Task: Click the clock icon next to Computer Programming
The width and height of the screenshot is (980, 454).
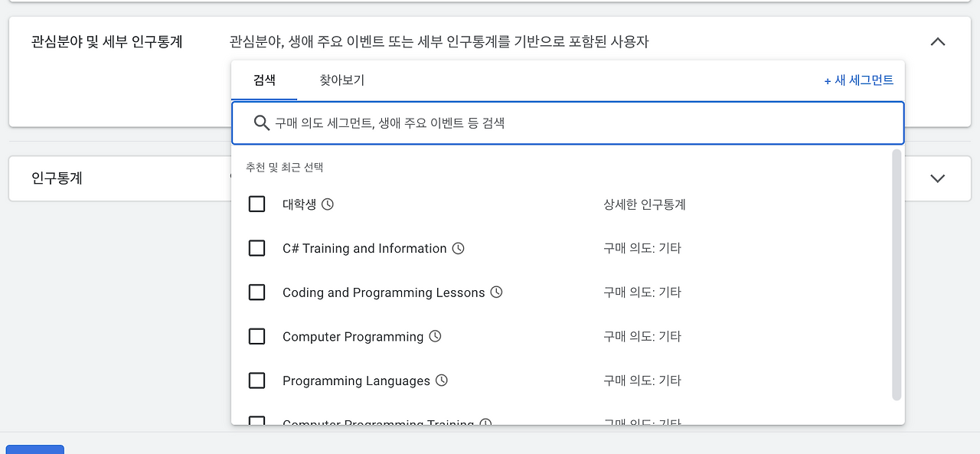Action: coord(435,335)
